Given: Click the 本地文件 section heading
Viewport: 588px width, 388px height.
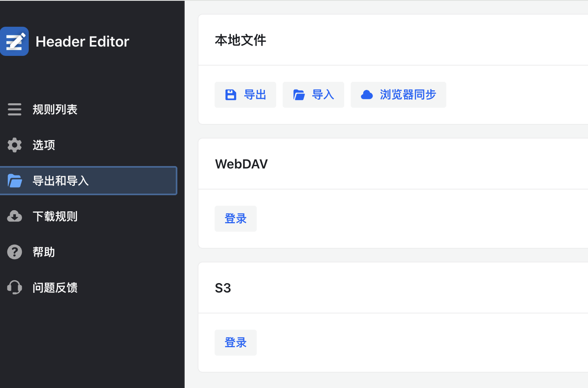Looking at the screenshot, I should (241, 40).
